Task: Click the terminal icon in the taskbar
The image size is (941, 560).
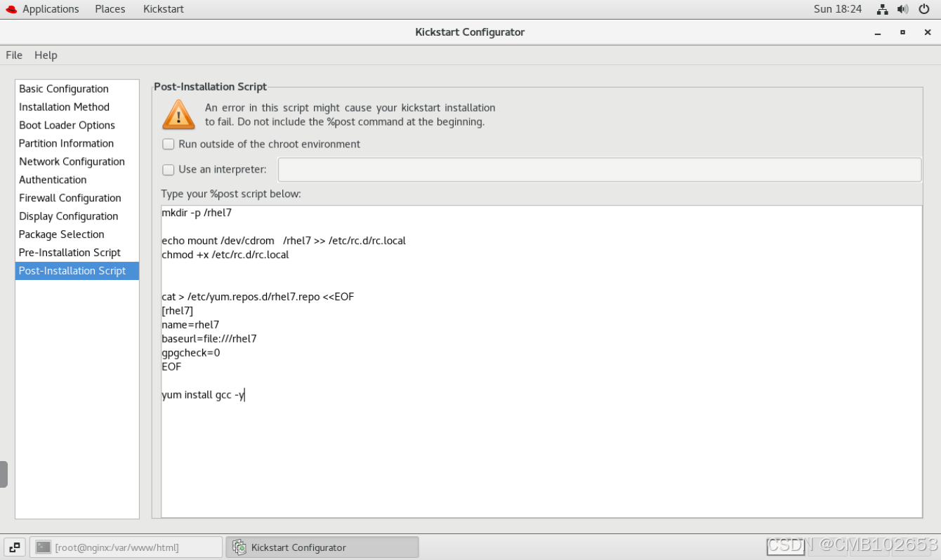Action: point(44,547)
